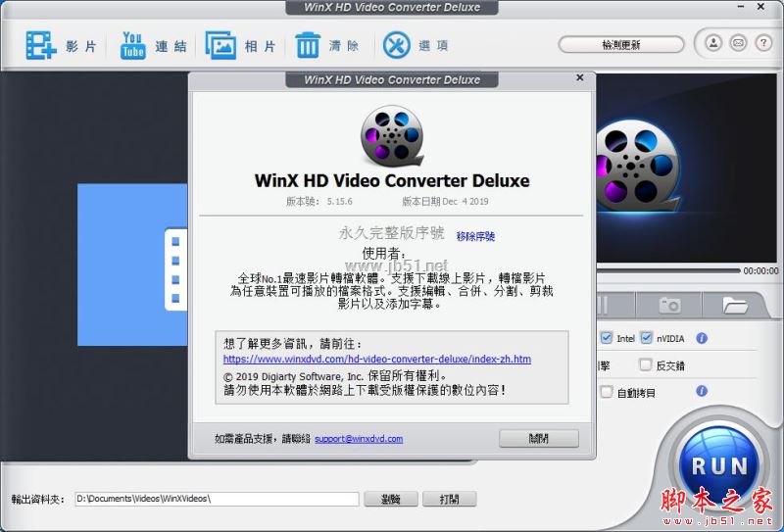The image size is (784, 532).
Task: Open the help question mark icon
Action: pos(763,43)
